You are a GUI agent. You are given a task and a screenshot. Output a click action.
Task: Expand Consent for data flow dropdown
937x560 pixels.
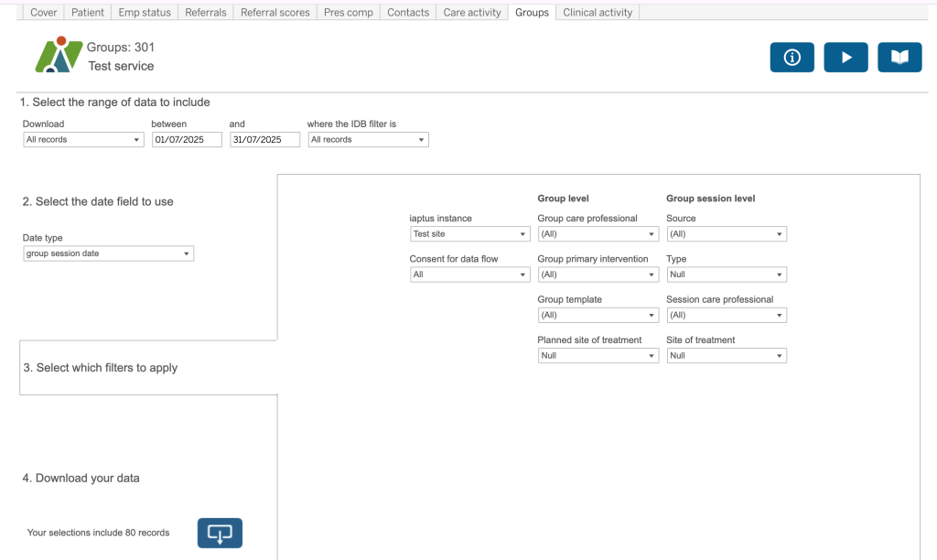click(469, 275)
